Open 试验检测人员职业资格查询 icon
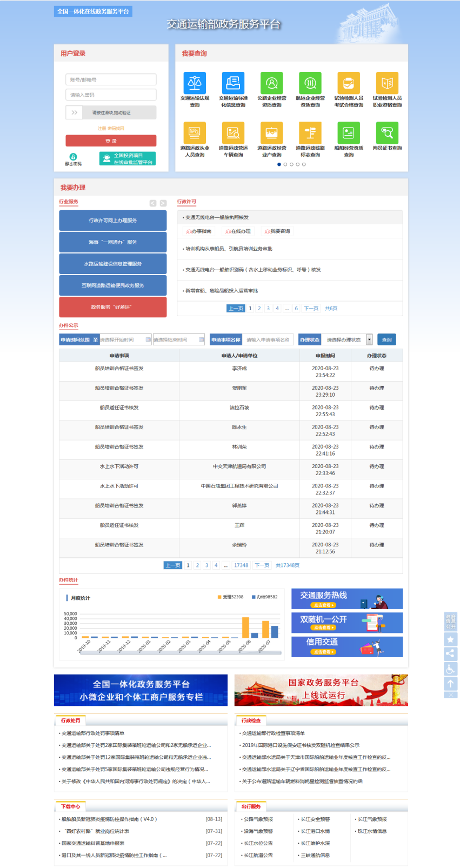460x868 pixels. pyautogui.click(x=387, y=83)
